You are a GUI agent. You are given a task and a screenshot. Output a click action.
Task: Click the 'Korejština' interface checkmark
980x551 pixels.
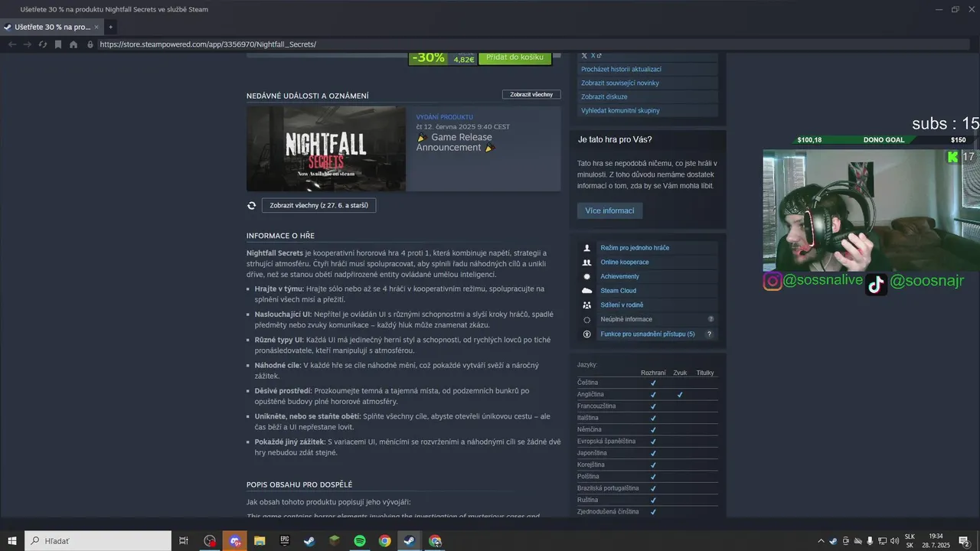pyautogui.click(x=653, y=465)
